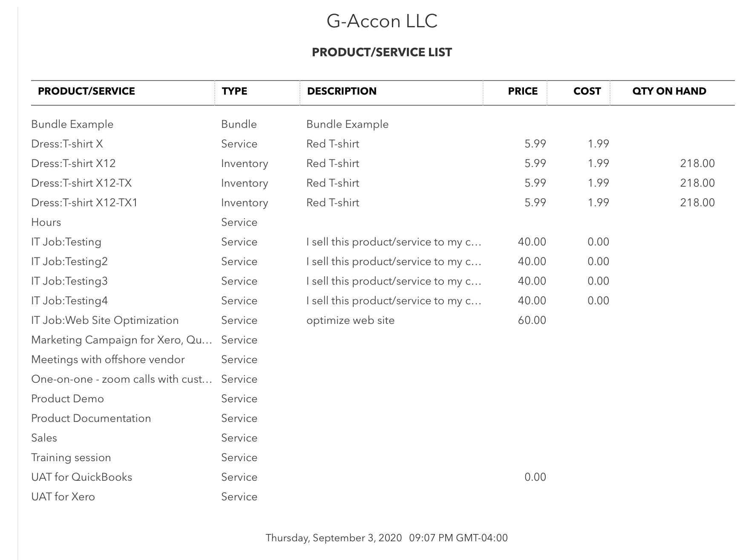Screen dimensions: 737x560
Task: Click the UAT for QuickBooks item
Action: [x=81, y=477]
